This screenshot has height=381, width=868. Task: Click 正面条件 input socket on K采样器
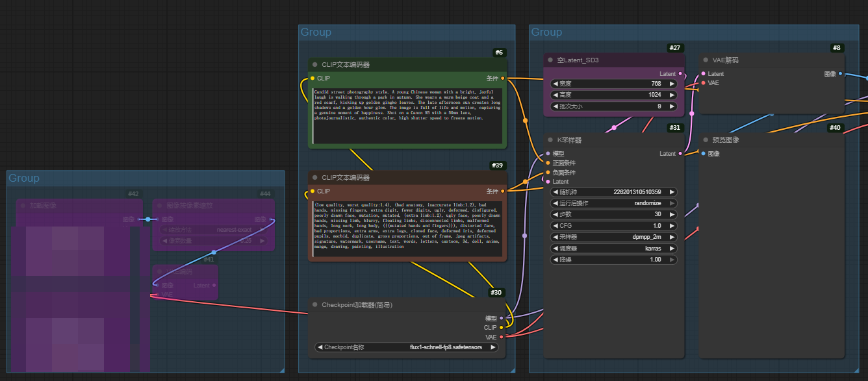tap(547, 163)
